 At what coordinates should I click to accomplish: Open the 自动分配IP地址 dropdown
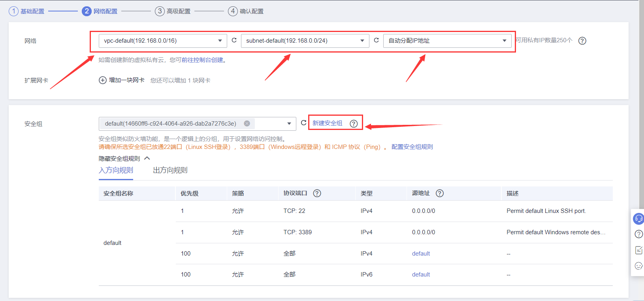tap(447, 41)
